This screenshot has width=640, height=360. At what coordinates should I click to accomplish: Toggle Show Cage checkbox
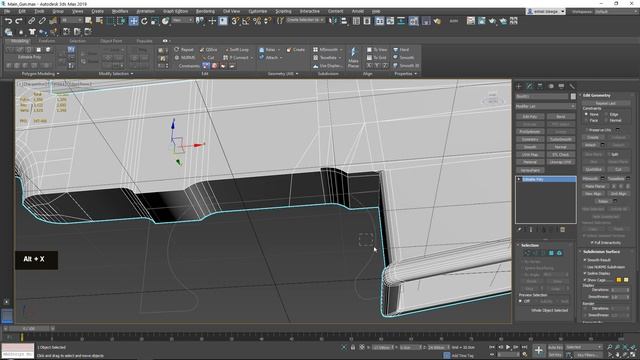coord(585,280)
